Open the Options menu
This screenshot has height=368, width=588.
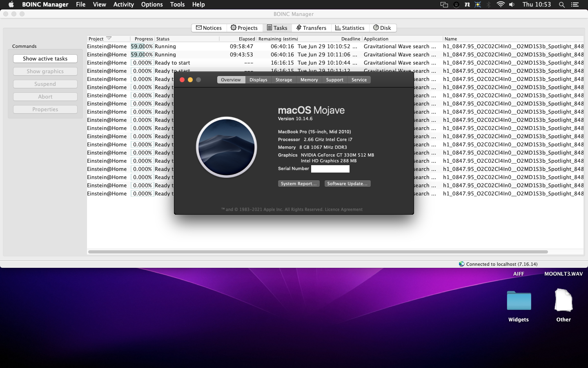(152, 4)
